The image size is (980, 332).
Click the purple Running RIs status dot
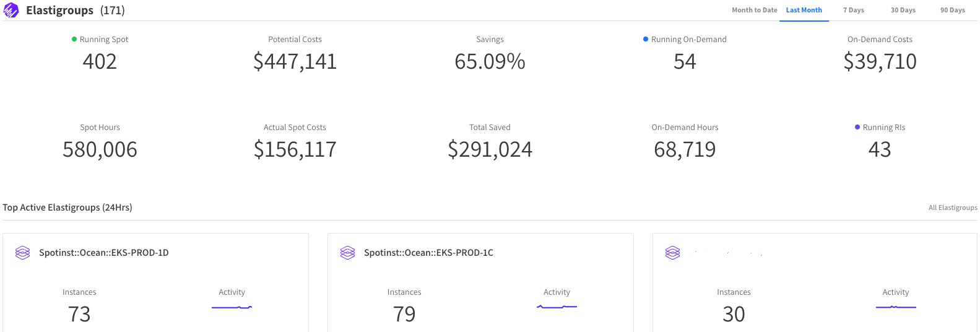click(x=857, y=127)
